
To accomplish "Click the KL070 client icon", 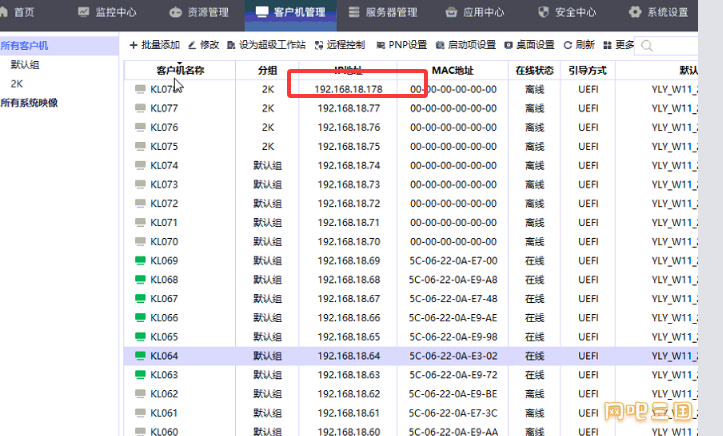I will tap(140, 241).
